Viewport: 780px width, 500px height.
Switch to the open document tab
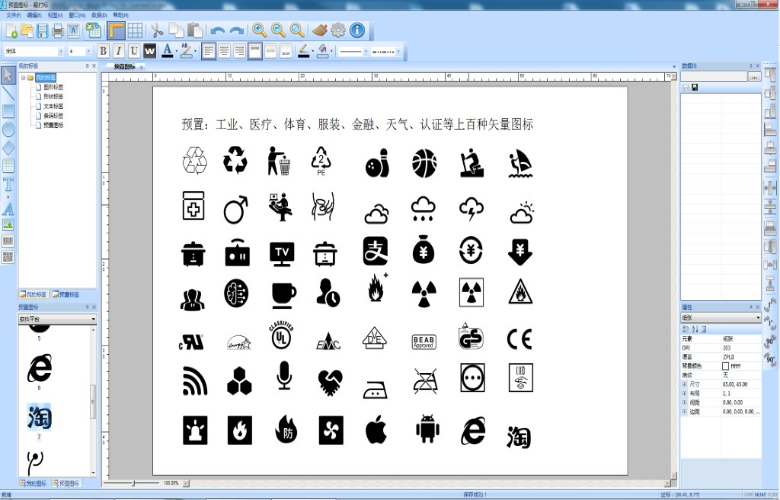click(x=124, y=66)
